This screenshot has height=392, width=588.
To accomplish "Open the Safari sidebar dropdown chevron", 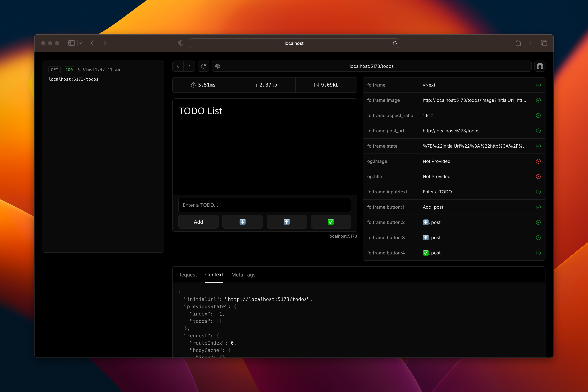I will pos(81,43).
